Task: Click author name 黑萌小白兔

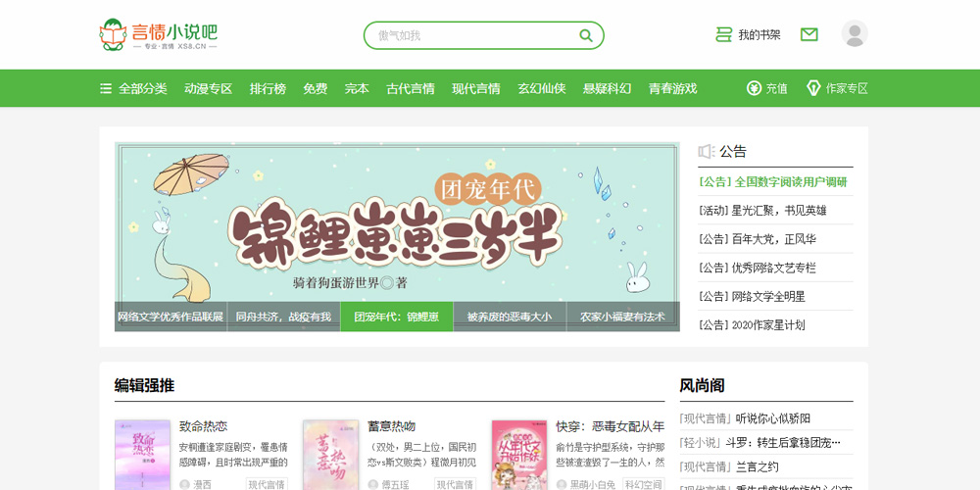Action: (593, 484)
